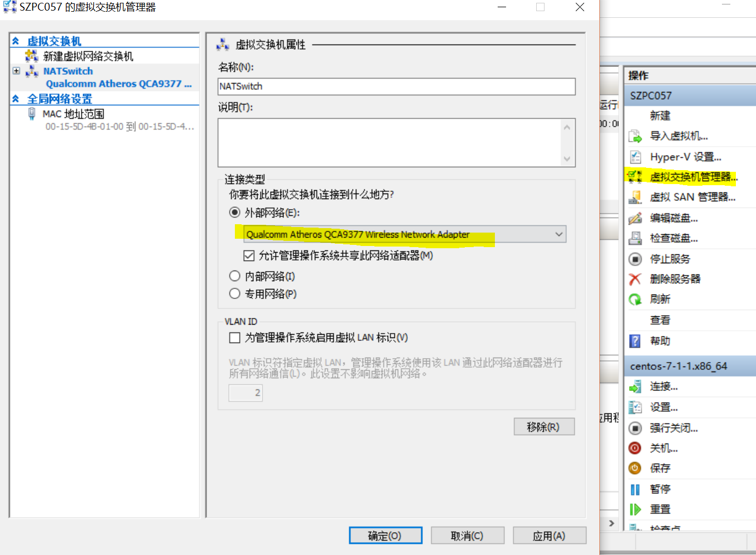
Task: Click the New virtual network switch icon
Action: click(32, 56)
